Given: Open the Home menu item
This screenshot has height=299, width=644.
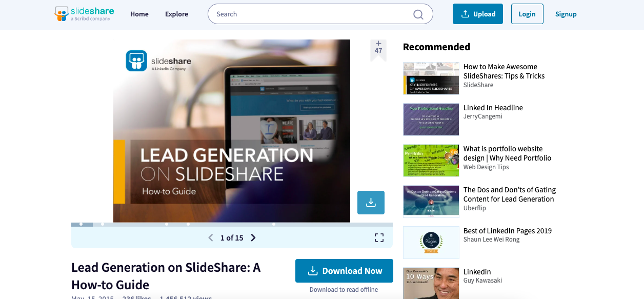Looking at the screenshot, I should pyautogui.click(x=139, y=14).
